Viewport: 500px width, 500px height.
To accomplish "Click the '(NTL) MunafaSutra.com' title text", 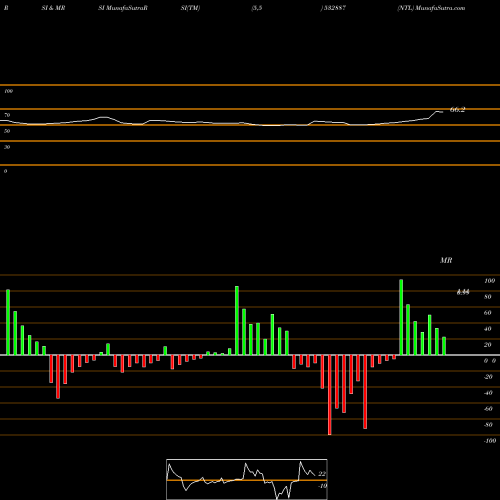I will click(431, 8).
